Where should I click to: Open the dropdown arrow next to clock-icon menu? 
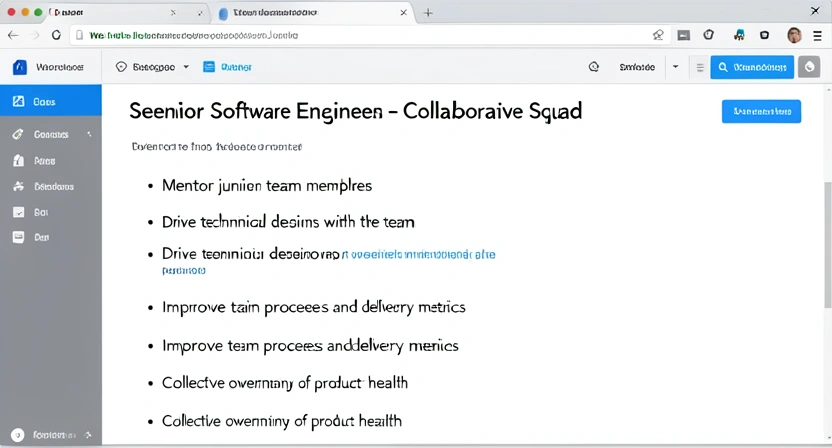[186, 67]
